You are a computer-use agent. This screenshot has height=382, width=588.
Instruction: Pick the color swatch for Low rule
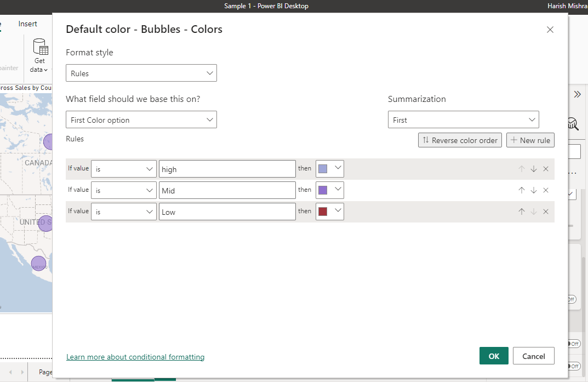(x=323, y=212)
